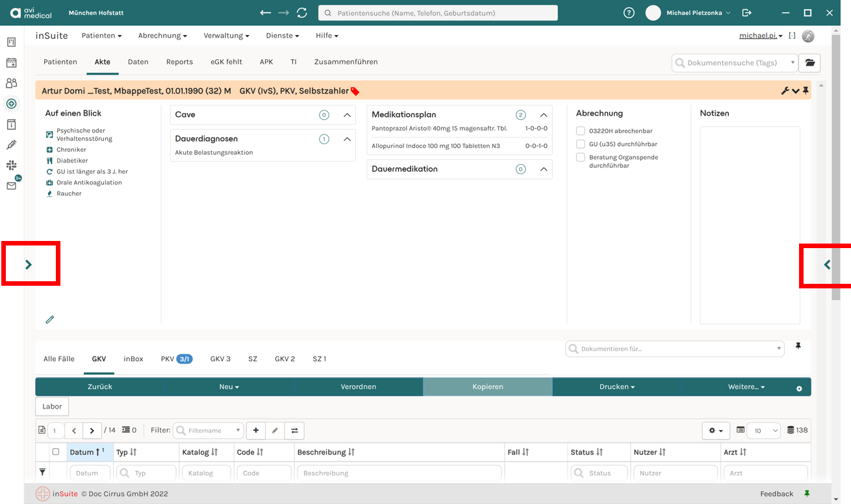Open the folder icon beside Dokumentensuche
Image resolution: width=851 pixels, height=504 pixels.
click(809, 62)
